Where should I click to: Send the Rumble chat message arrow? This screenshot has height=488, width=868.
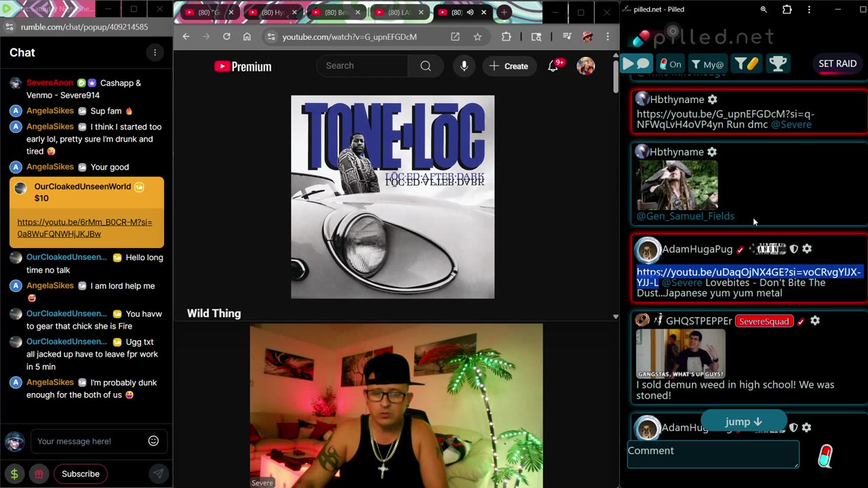[157, 474]
